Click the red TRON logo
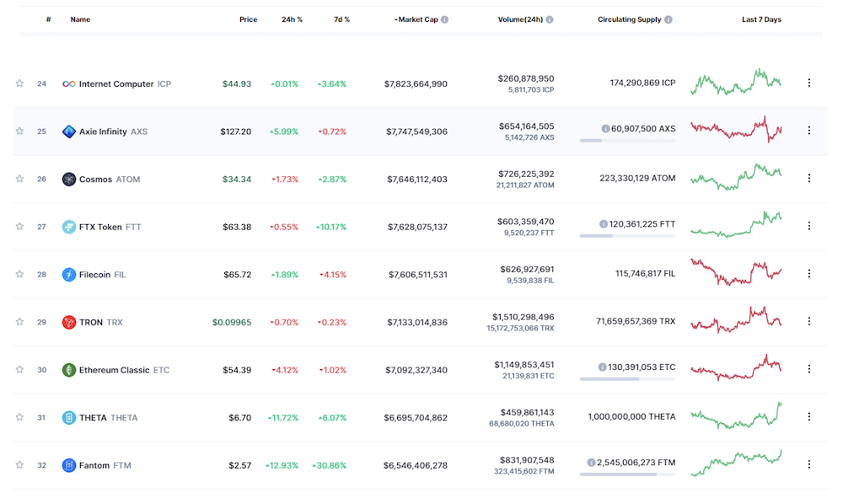The width and height of the screenshot is (843, 504). click(x=69, y=323)
